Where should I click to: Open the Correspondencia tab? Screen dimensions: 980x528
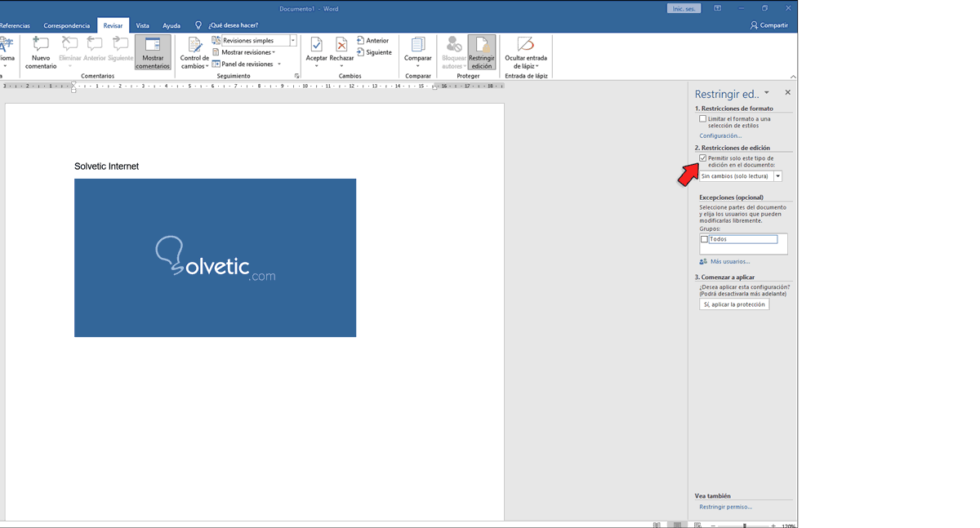tap(67, 25)
